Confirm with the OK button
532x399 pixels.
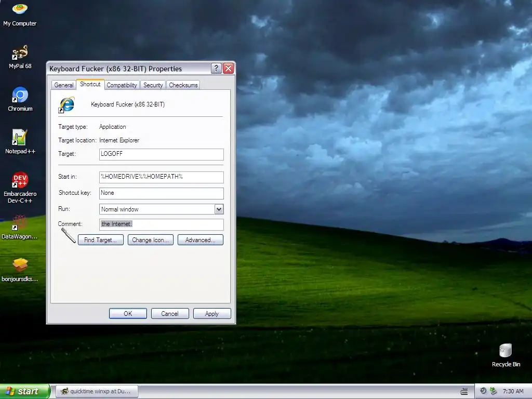(x=128, y=313)
